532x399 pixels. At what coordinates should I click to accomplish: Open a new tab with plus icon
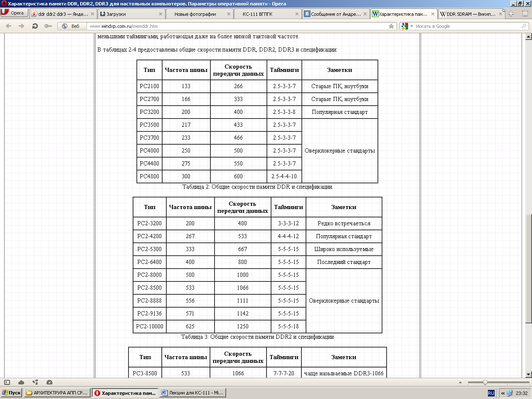point(511,13)
